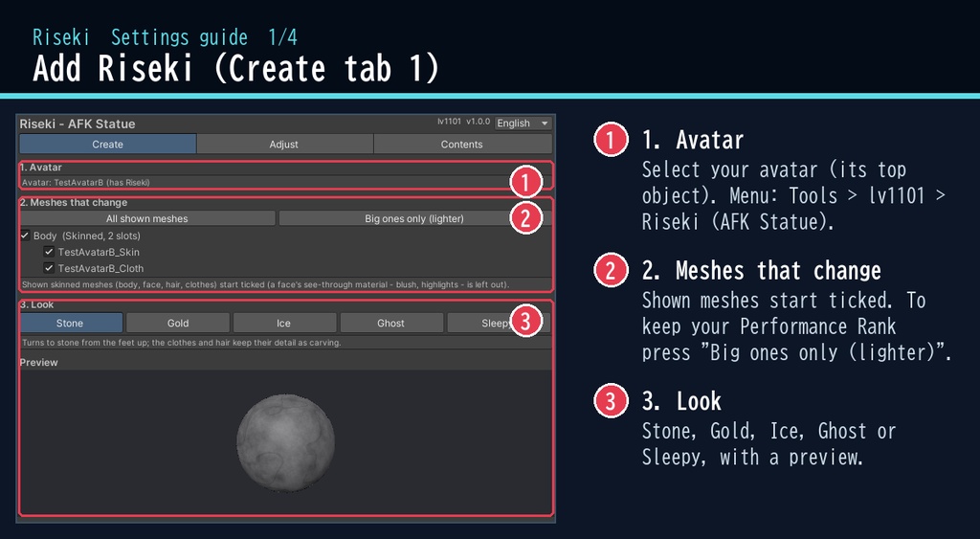Screen dimensions: 980x539
Task: Click the 'Preview' label
Action: tap(38, 363)
